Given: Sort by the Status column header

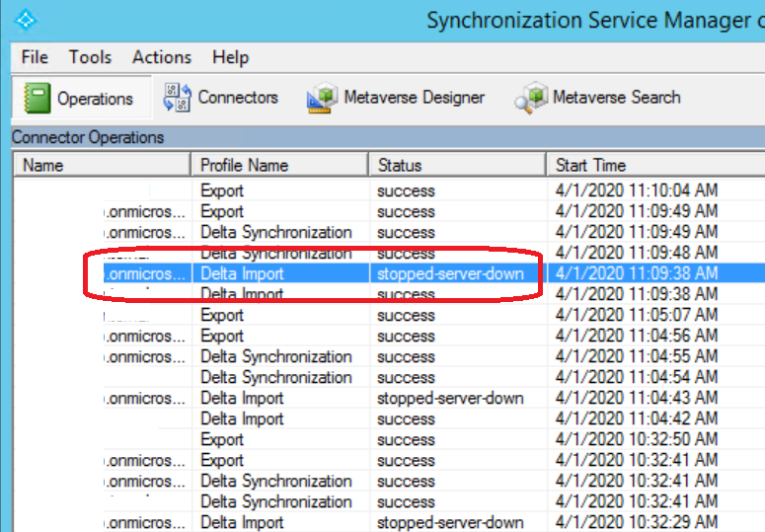Looking at the screenshot, I should 456,165.
